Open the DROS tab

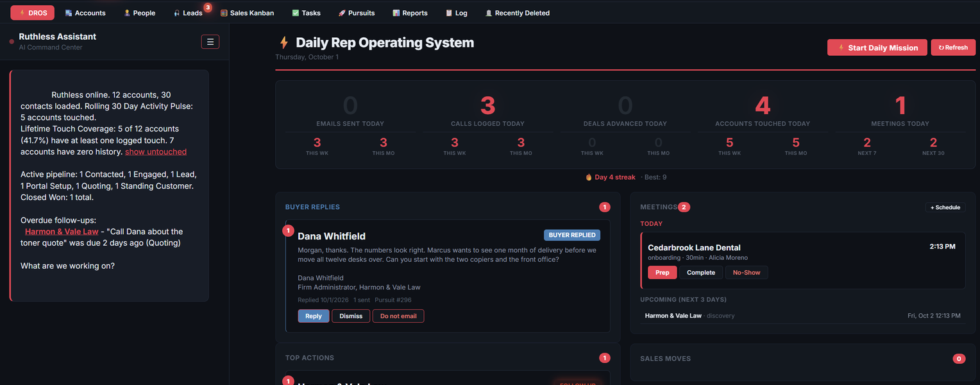click(32, 13)
